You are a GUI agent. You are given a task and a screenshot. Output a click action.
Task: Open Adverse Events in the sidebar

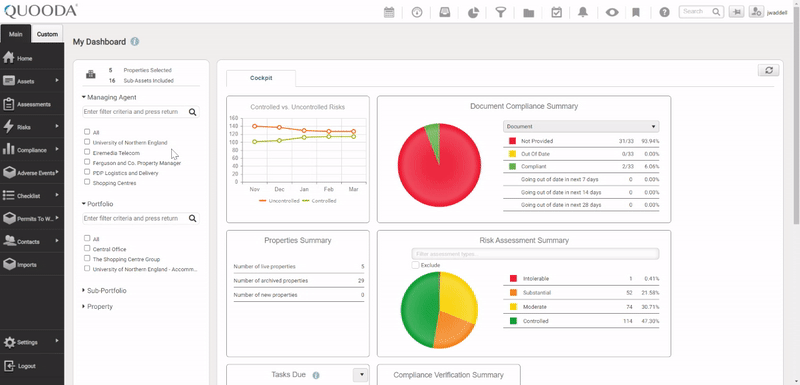click(x=32, y=173)
